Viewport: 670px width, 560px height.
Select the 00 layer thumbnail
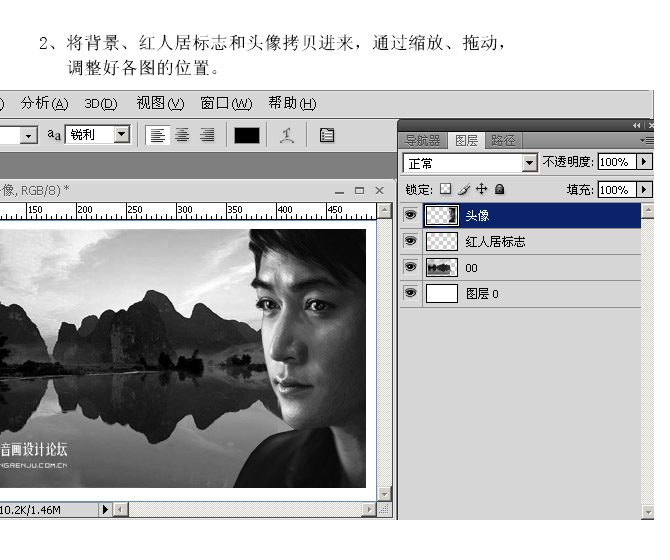(x=441, y=267)
